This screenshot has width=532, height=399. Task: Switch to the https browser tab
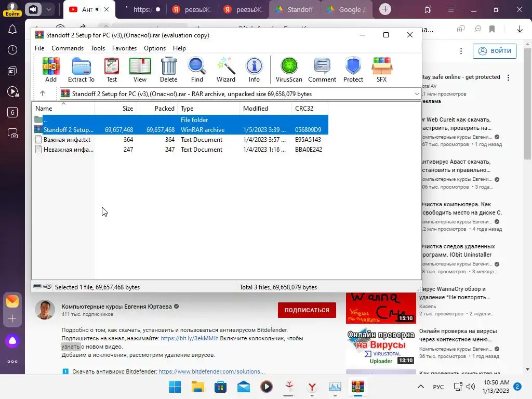click(x=142, y=9)
